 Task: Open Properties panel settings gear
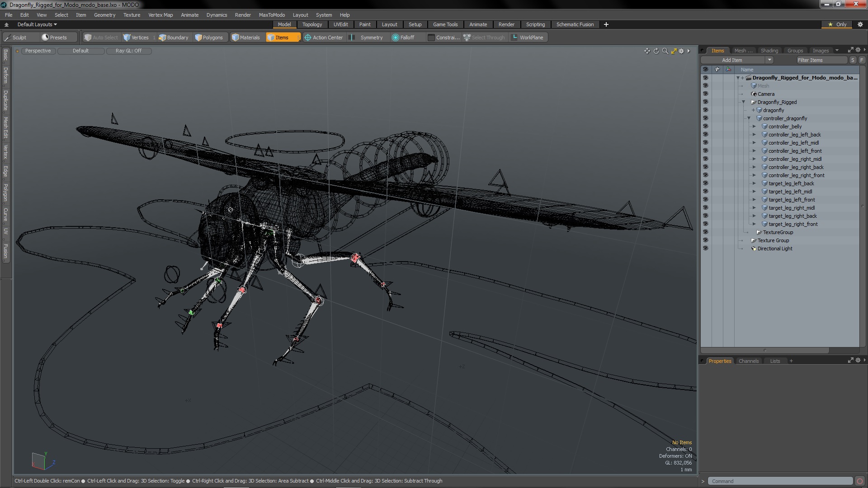(x=858, y=361)
